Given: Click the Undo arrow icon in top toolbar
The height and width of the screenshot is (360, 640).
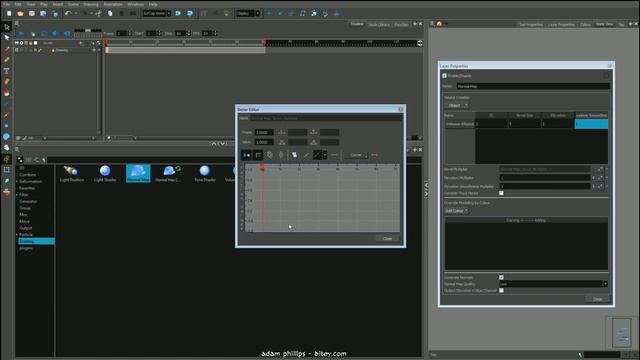Looking at the screenshot, I should (68, 13).
